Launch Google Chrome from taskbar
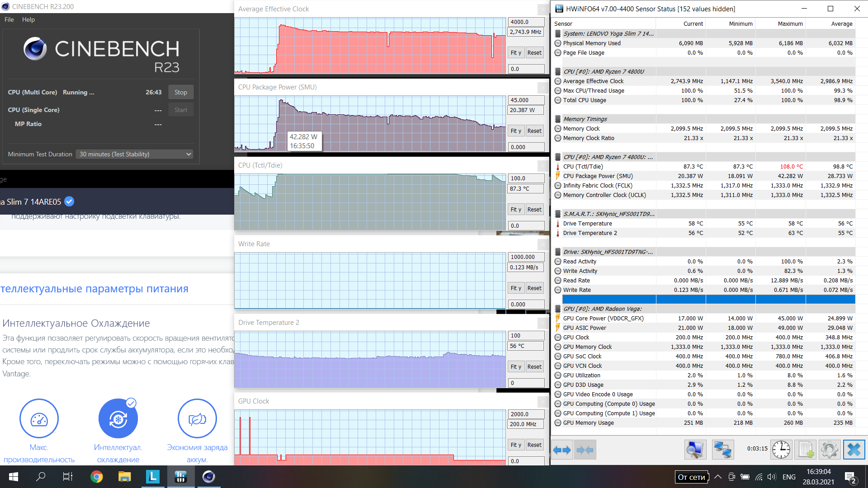 [96, 477]
